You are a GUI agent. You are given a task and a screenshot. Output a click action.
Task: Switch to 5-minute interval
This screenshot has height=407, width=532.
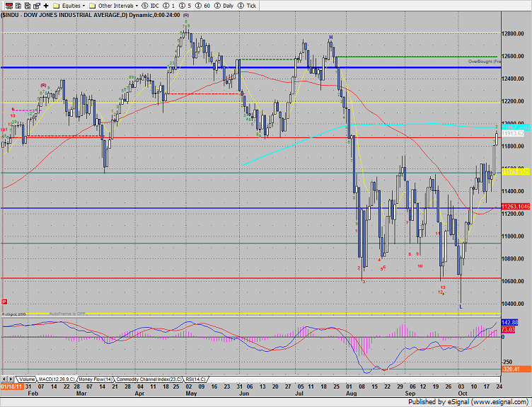pos(185,6)
